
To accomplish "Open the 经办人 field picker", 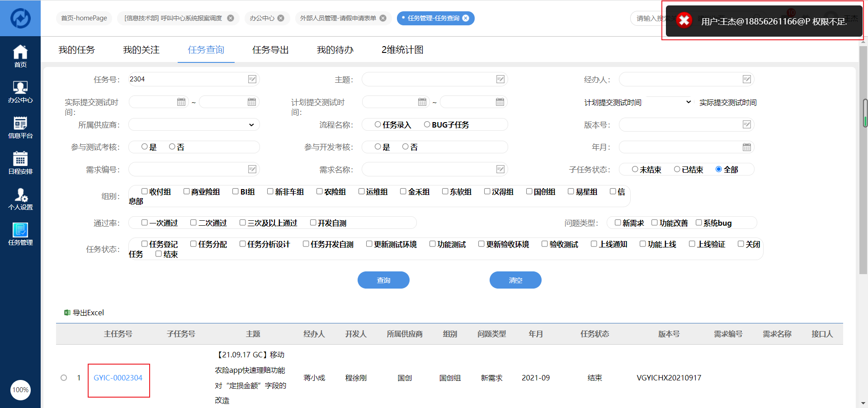I will 746,80.
